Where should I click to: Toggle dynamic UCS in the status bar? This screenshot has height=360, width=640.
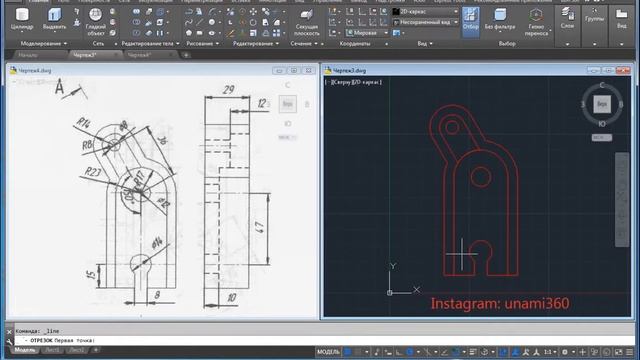pyautogui.click(x=503, y=352)
